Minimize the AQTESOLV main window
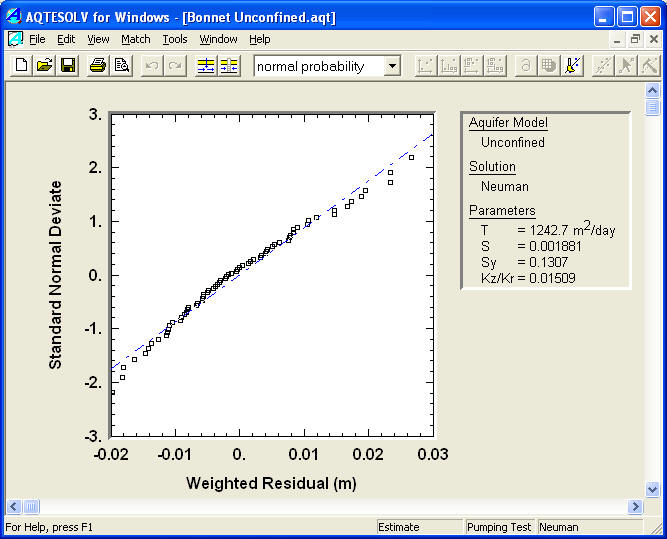 point(604,17)
